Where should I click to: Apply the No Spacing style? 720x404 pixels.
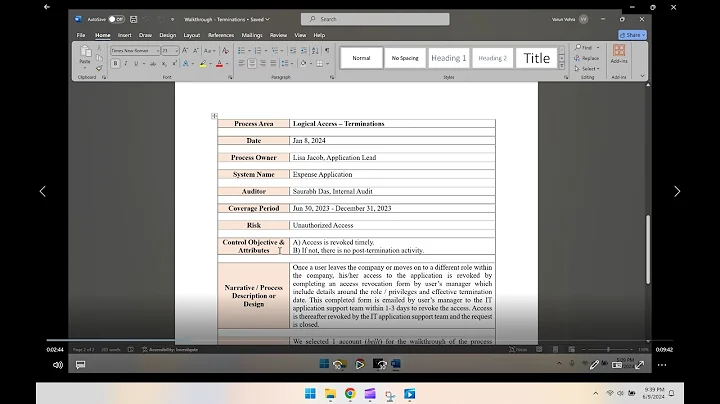coord(405,58)
